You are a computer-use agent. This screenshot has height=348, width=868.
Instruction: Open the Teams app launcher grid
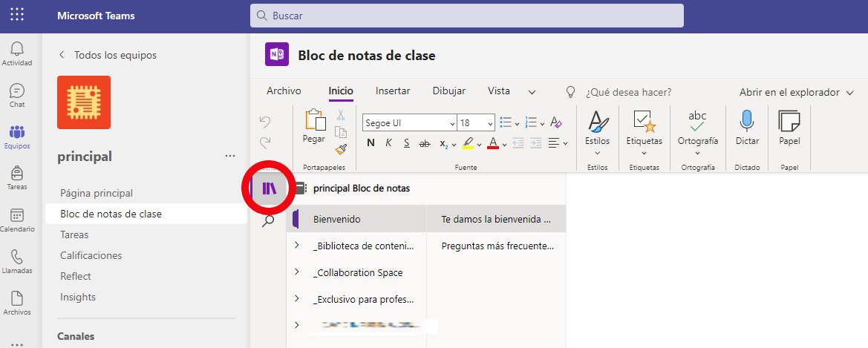click(17, 16)
